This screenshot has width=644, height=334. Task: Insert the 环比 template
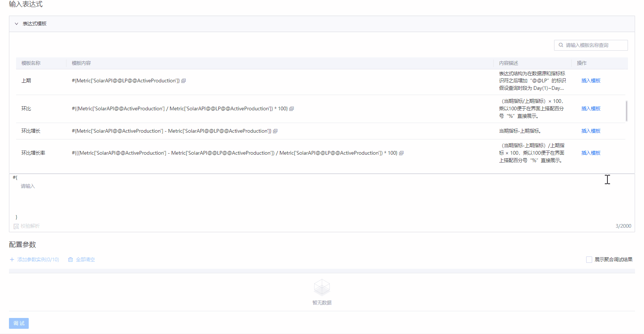point(591,109)
